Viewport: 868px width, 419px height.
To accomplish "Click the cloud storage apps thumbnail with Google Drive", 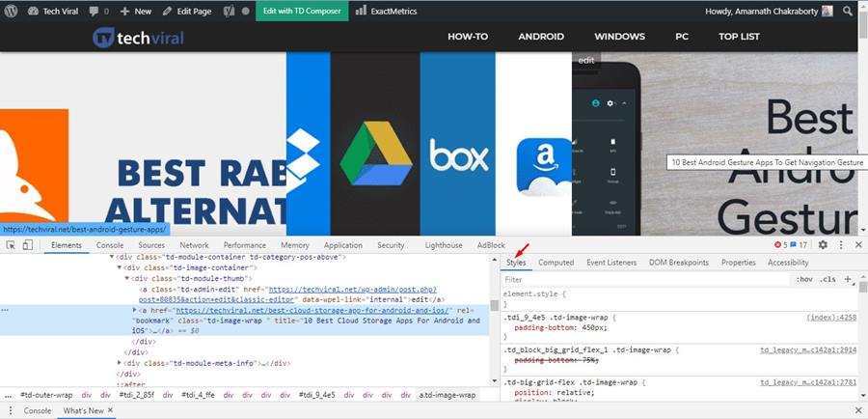I will 429,144.
